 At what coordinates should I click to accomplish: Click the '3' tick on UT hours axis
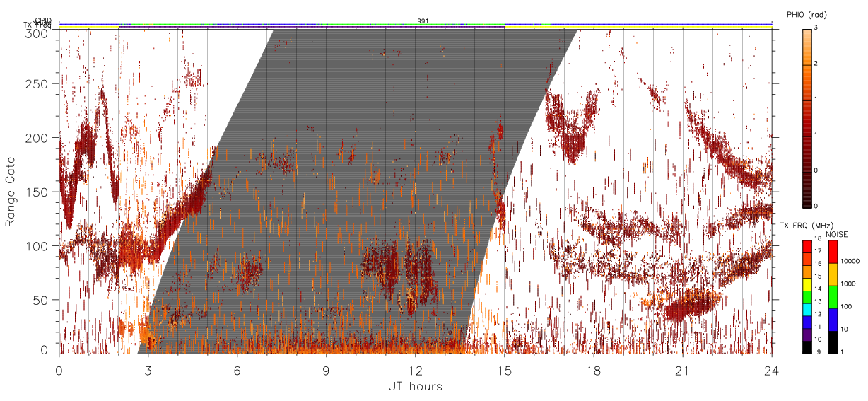[x=148, y=370]
